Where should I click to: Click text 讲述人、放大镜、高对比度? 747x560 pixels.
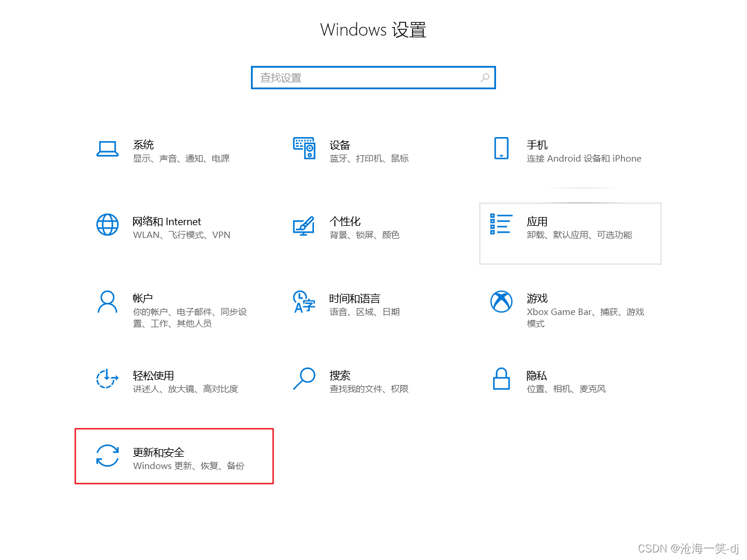(x=186, y=389)
